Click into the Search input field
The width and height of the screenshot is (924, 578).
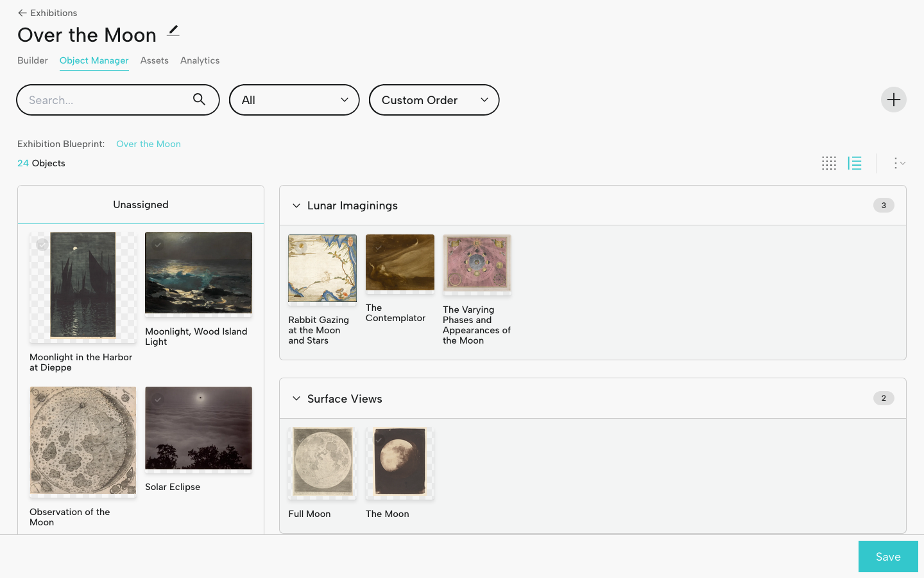(x=106, y=100)
